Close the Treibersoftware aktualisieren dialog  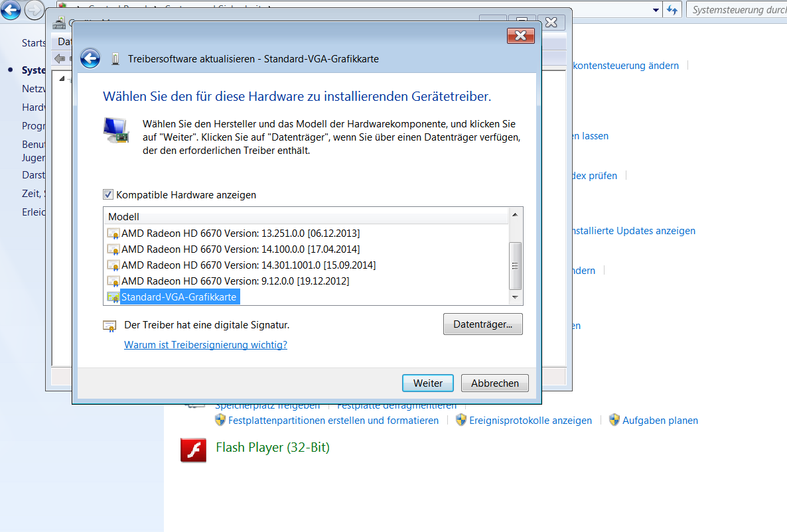click(x=520, y=36)
